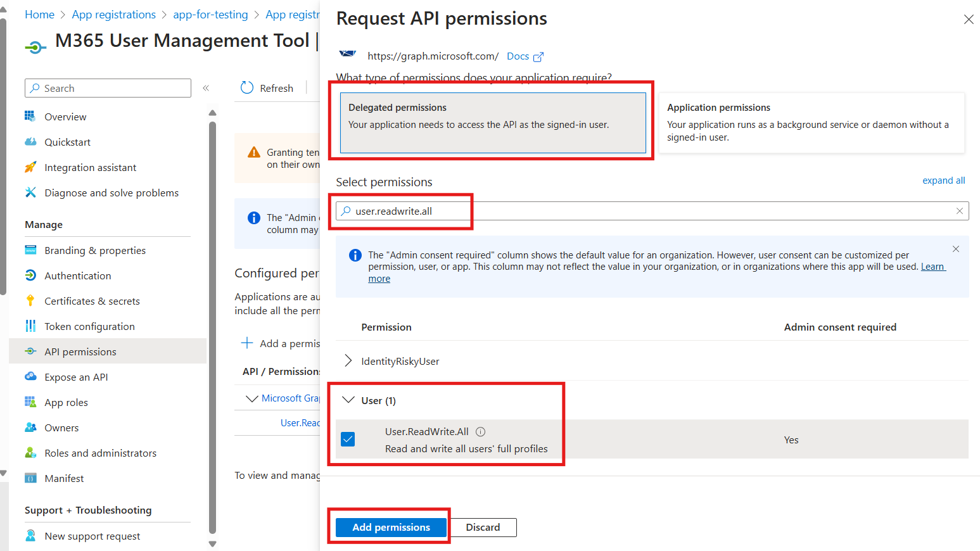Click the app icon beside the M365 title
The image size is (980, 551).
pos(35,47)
